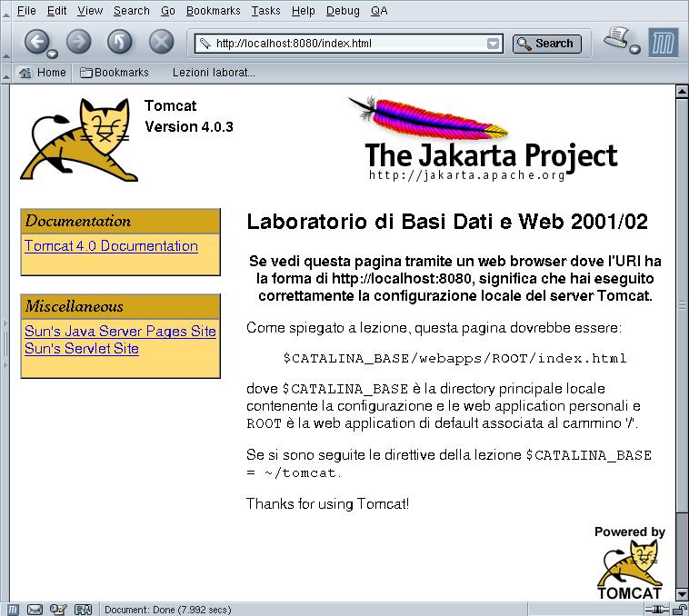Open Mail via status bar envelope icon
Screen dimensions: 689x616
point(35,610)
